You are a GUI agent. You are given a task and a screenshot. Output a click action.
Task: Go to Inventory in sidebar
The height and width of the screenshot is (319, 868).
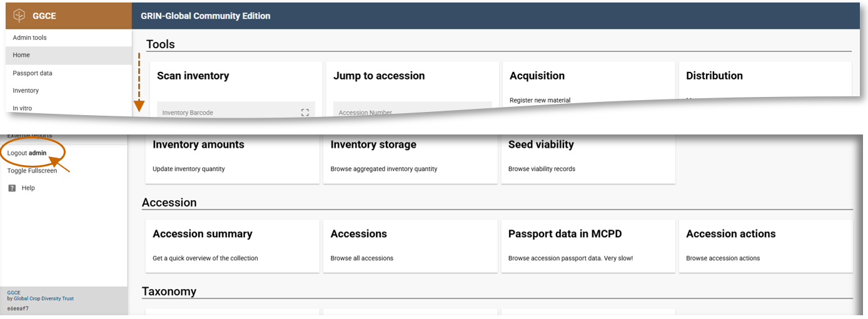26,91
